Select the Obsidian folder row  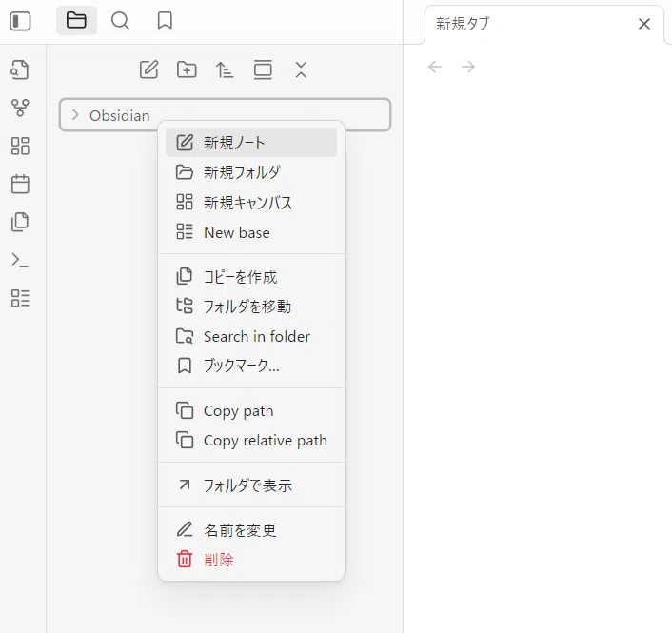click(x=225, y=115)
